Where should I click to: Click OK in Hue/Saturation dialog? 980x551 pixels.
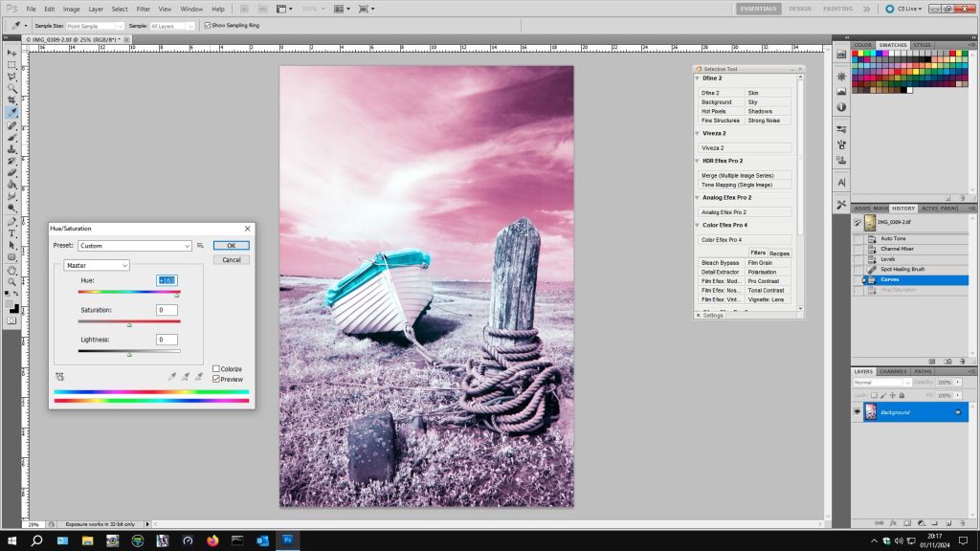[231, 246]
